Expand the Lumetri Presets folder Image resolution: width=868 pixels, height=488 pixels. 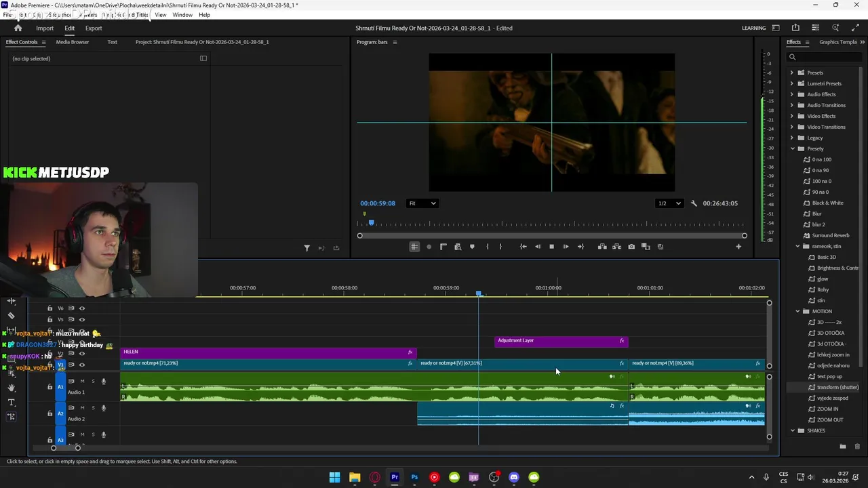coord(791,83)
